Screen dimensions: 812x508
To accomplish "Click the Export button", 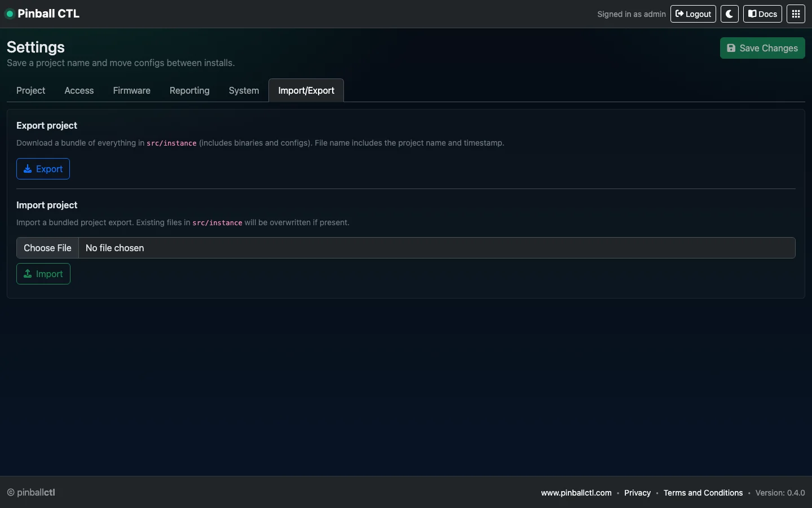I will click(43, 169).
